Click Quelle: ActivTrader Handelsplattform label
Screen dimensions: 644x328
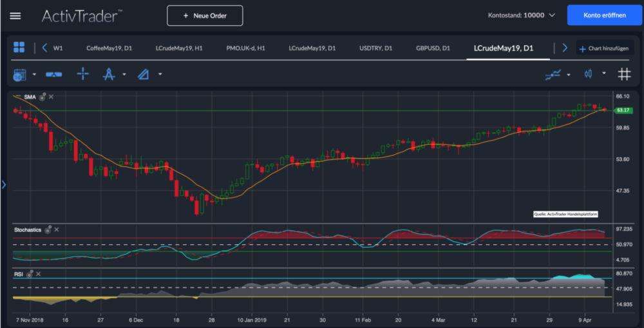(565, 214)
